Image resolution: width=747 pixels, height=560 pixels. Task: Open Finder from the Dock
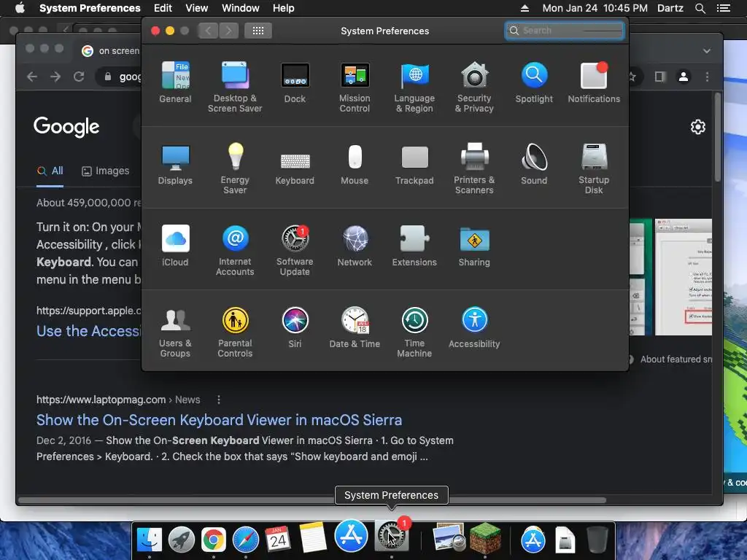tap(150, 540)
